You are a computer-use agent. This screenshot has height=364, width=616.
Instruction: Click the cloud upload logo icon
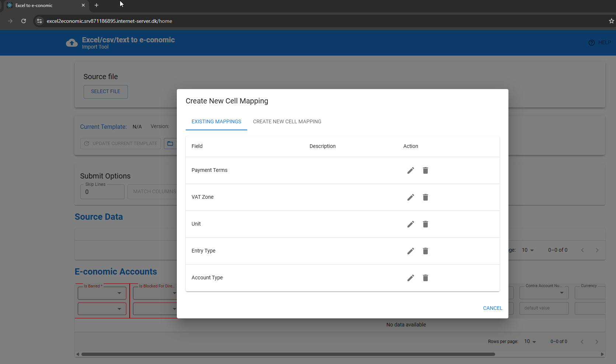pos(72,43)
